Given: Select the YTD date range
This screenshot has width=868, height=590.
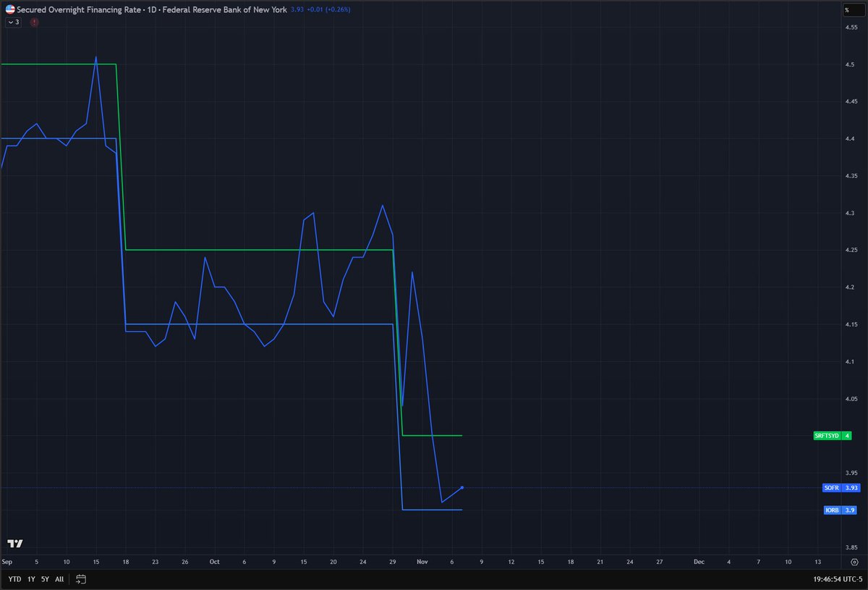Looking at the screenshot, I should (x=14, y=579).
